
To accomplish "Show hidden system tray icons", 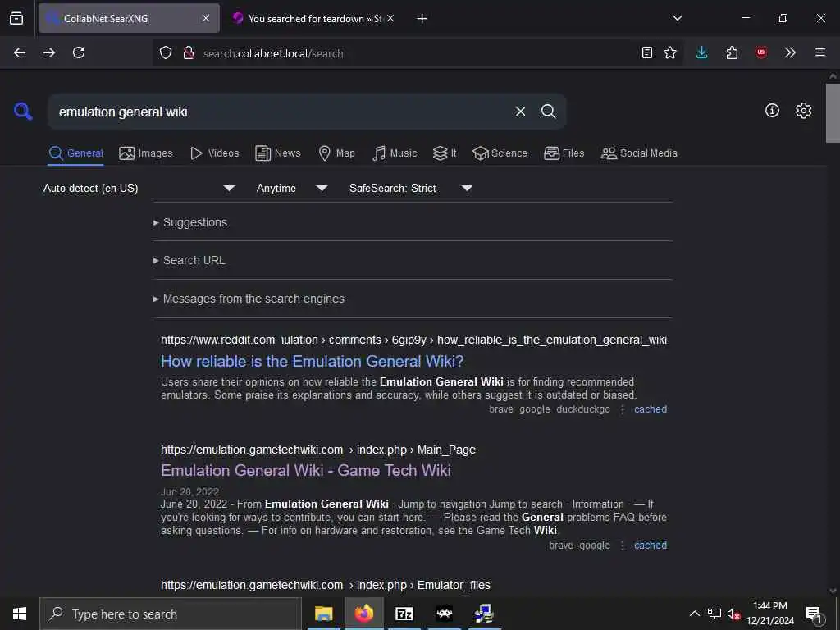I will 694,614.
